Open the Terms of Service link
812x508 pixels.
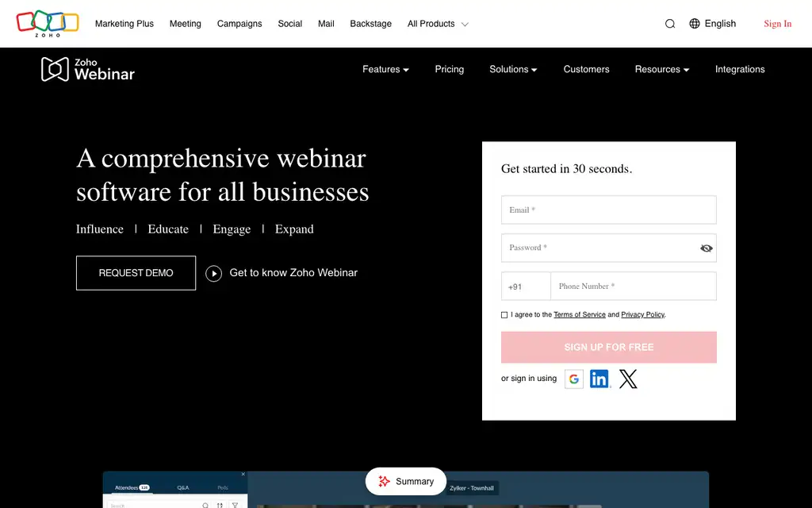pos(580,314)
